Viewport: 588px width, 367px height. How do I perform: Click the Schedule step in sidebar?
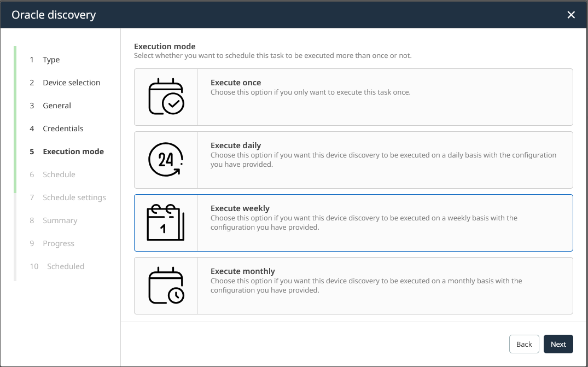pos(59,174)
